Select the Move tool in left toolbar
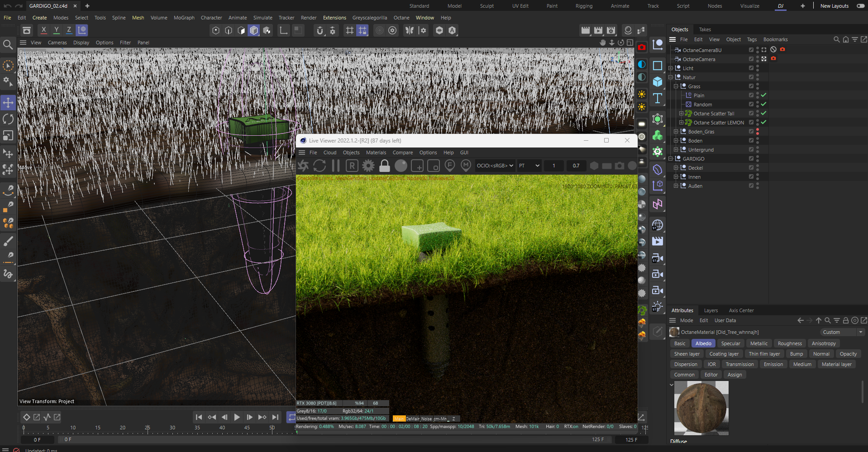Viewport: 868px width, 452px height. [8, 102]
